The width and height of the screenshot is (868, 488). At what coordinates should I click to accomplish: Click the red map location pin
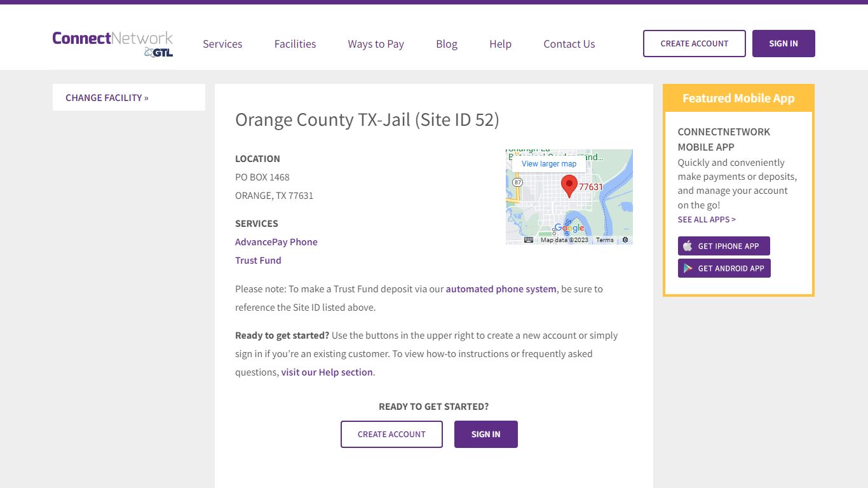tap(569, 186)
